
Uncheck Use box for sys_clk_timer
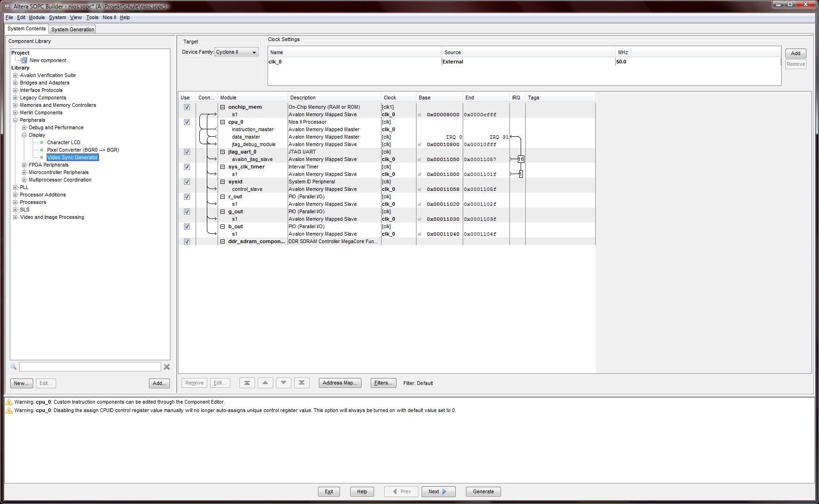pyautogui.click(x=187, y=167)
